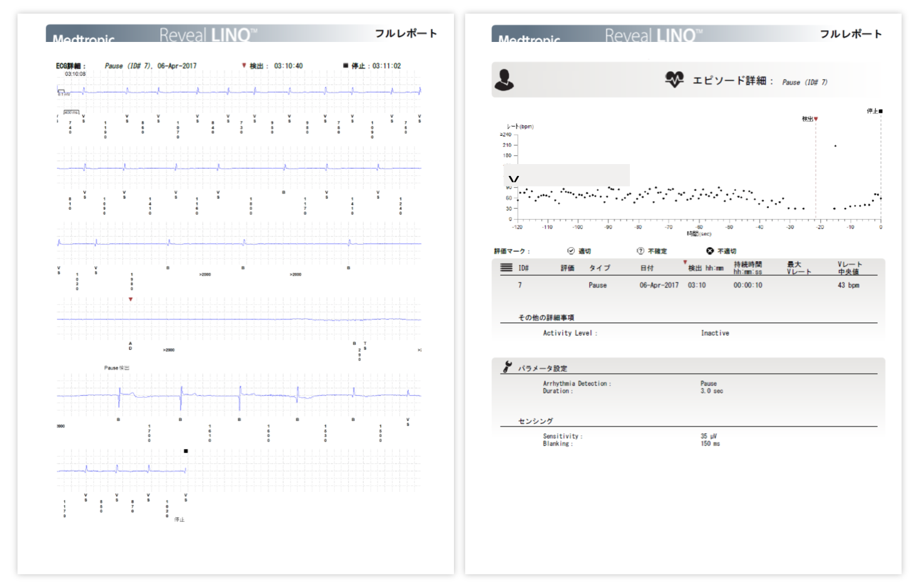Click the heartbeat episode details icon
Viewport: 916px width, 588px height.
tap(674, 80)
